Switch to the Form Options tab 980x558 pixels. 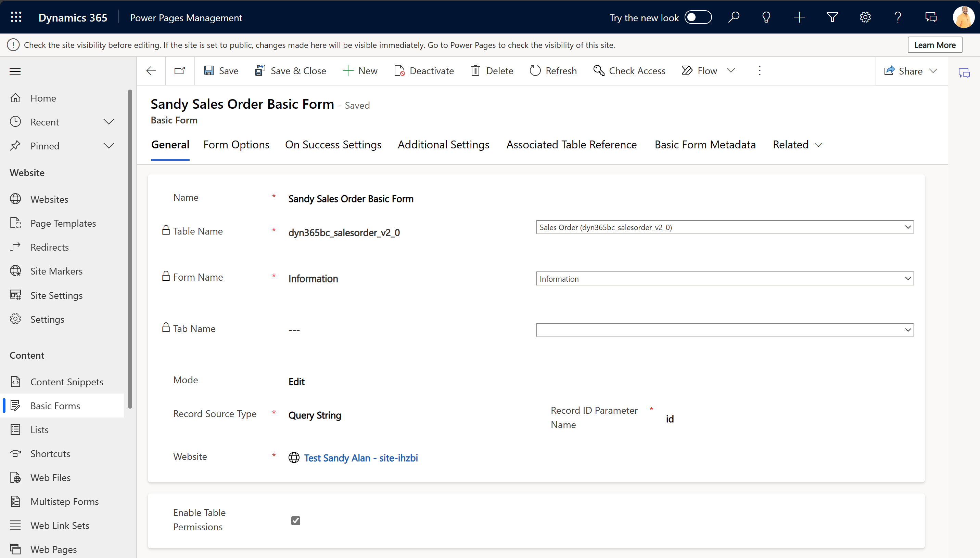tap(236, 145)
